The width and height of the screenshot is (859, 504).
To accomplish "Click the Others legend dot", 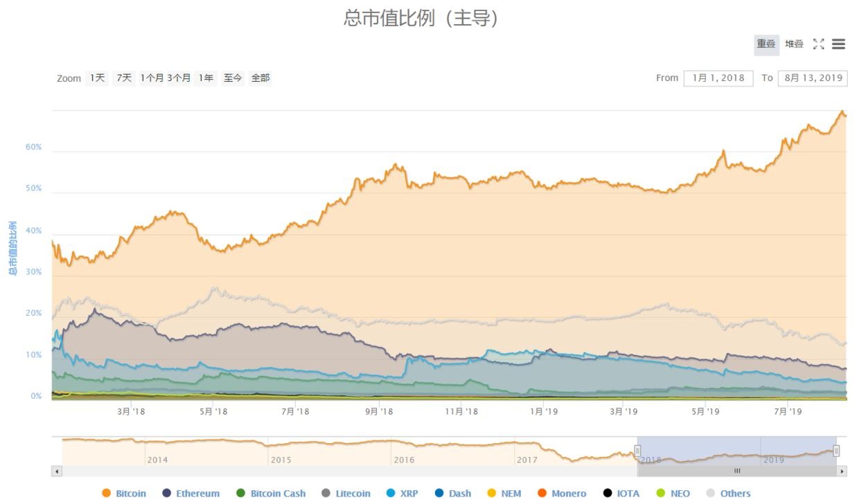I will tap(710, 494).
